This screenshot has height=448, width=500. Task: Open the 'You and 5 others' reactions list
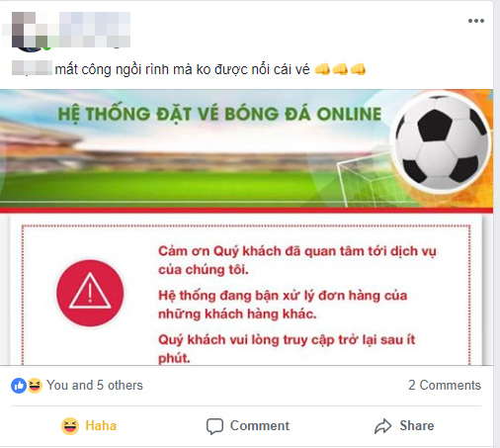[95, 385]
